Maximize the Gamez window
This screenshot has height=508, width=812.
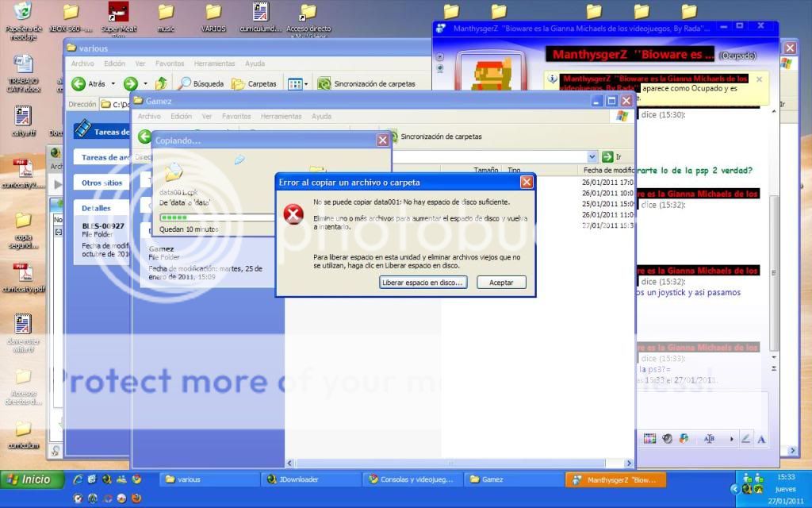tap(611, 101)
